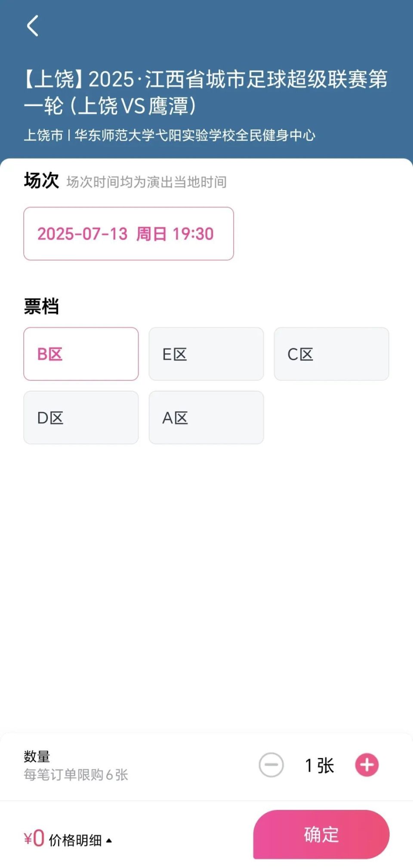
Task: Select the D区 ticket tier
Action: click(81, 417)
